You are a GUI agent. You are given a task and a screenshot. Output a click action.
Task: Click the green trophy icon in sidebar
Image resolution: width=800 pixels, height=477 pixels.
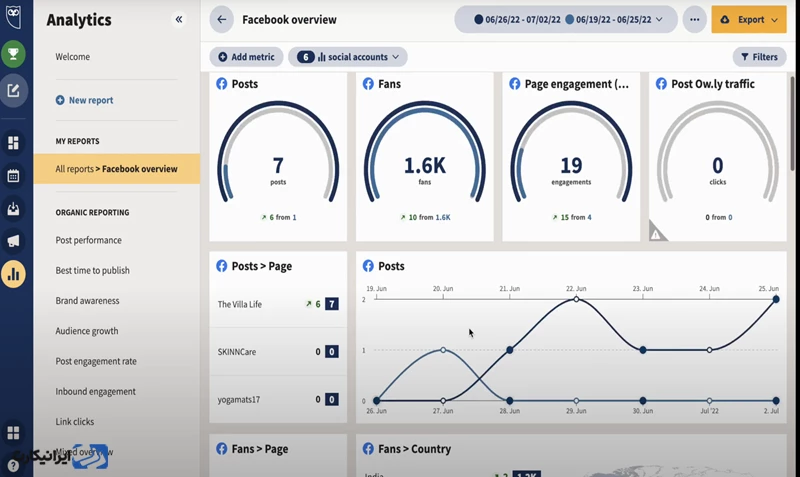click(x=14, y=54)
